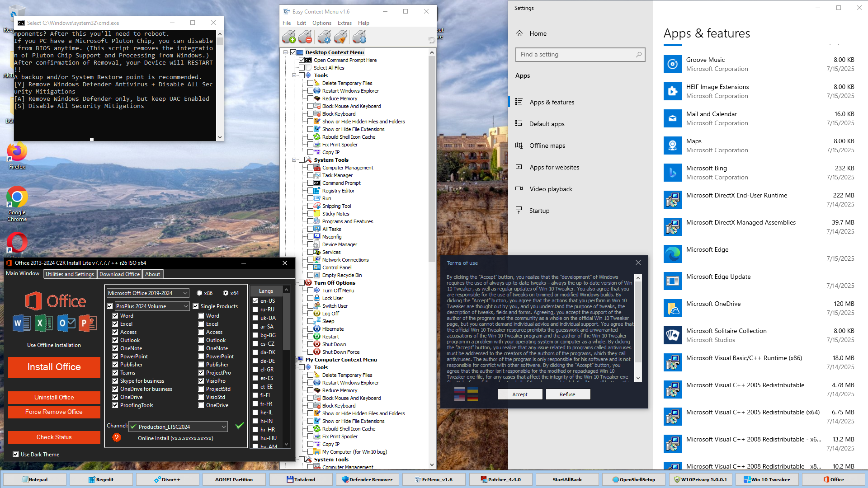Click the Install Office button
Image resolution: width=868 pixels, height=488 pixels.
tap(54, 367)
